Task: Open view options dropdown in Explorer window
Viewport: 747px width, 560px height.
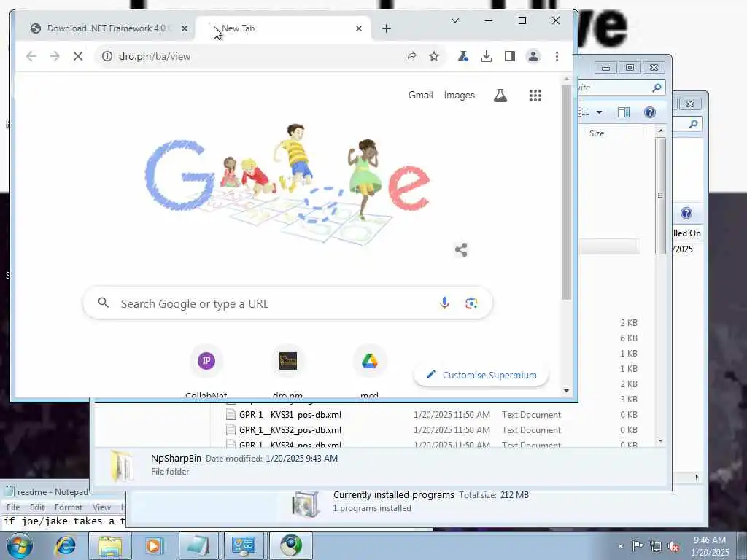Action: (x=600, y=112)
